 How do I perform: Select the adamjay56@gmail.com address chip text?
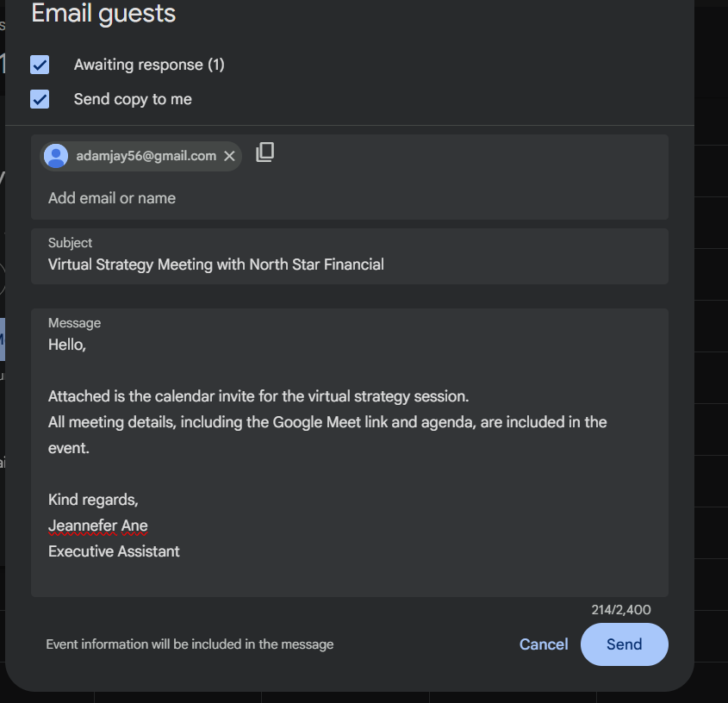tap(146, 156)
